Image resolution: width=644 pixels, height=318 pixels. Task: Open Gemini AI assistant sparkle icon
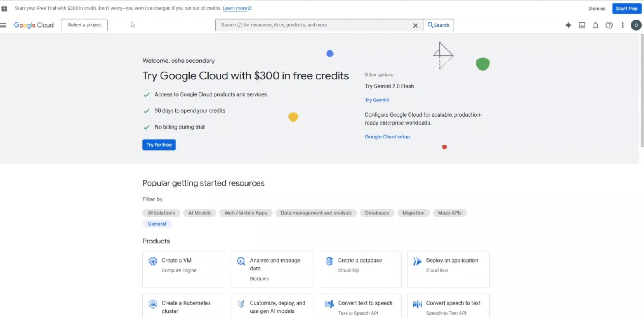tap(568, 25)
